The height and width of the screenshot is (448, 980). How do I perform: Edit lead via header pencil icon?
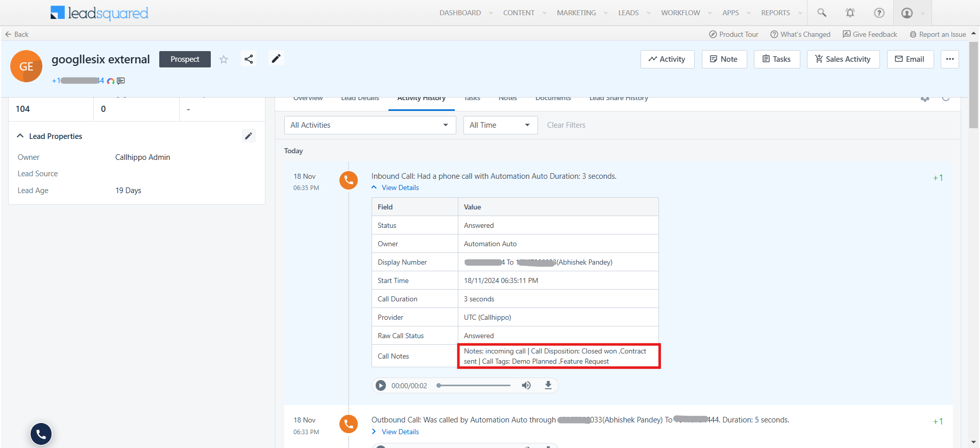276,59
